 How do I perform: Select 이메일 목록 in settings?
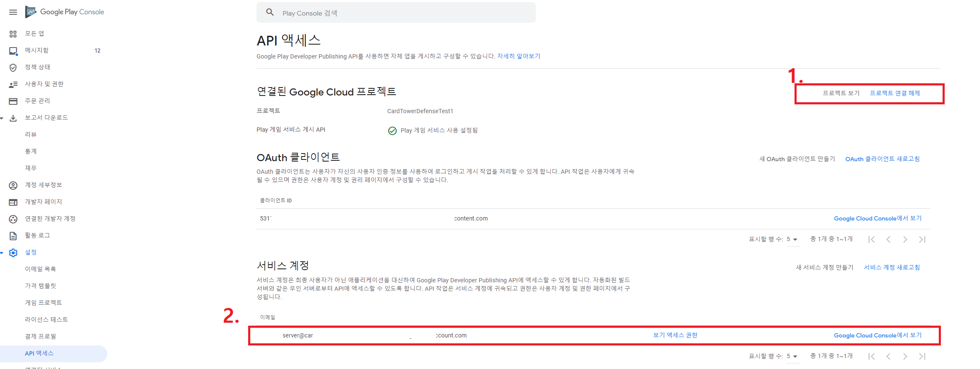click(40, 269)
